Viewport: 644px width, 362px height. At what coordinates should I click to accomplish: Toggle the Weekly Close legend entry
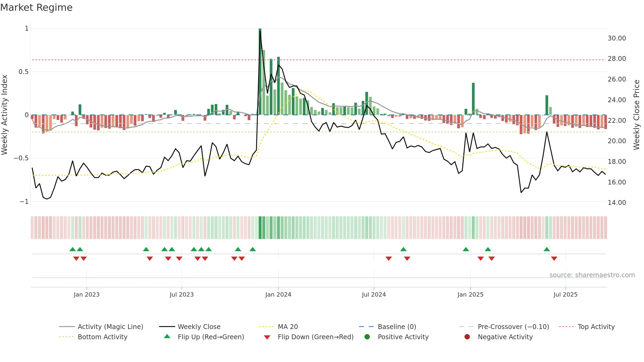click(190, 327)
